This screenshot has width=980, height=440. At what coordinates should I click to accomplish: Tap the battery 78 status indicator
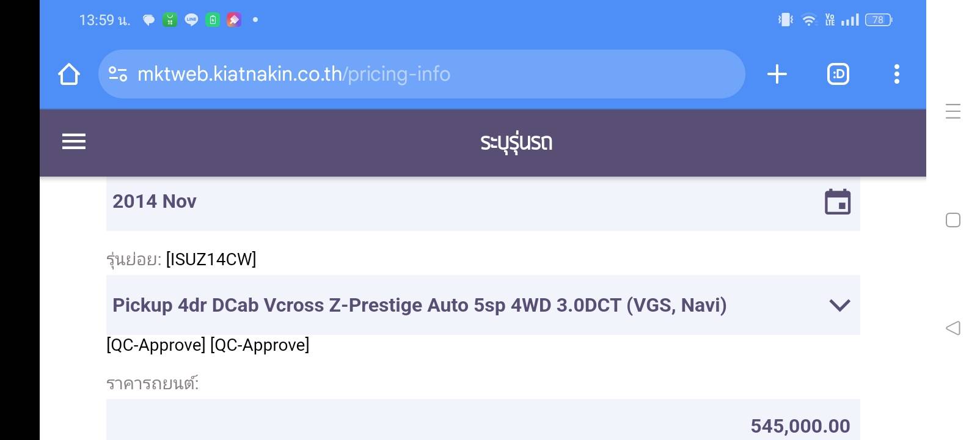(879, 20)
